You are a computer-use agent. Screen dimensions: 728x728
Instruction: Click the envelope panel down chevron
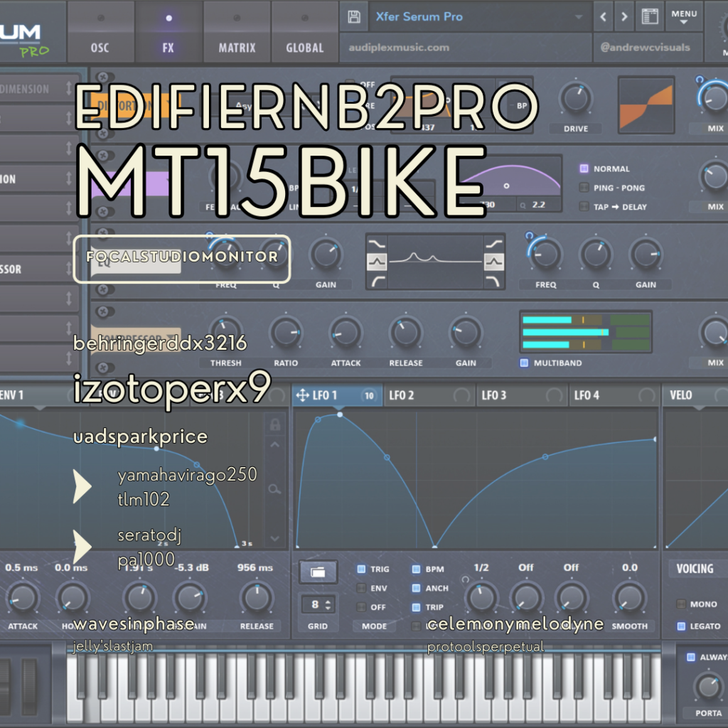275,539
